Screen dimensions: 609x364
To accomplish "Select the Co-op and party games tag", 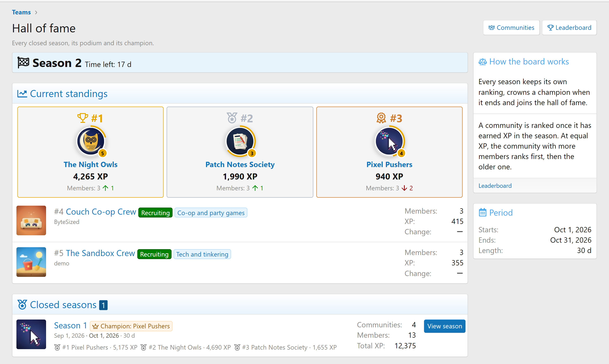I will [x=211, y=213].
